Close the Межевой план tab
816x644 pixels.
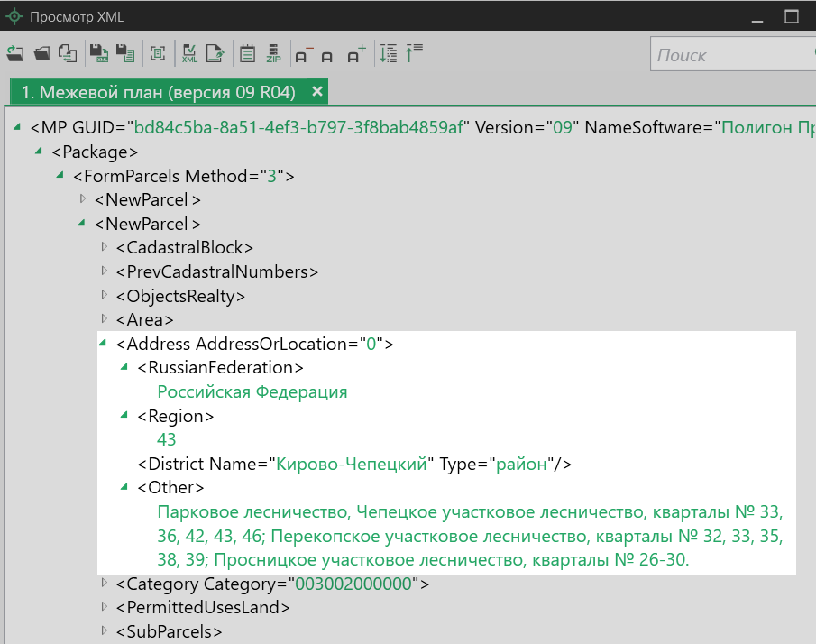pyautogui.click(x=316, y=92)
